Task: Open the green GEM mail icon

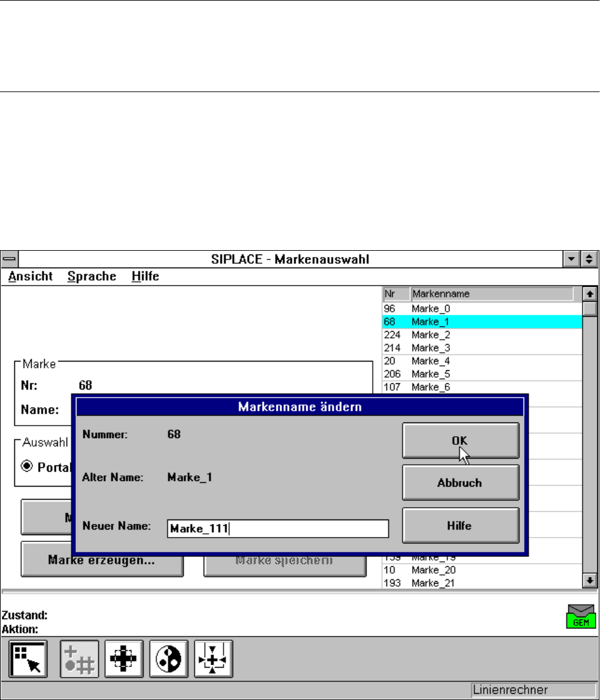Action: point(581,617)
